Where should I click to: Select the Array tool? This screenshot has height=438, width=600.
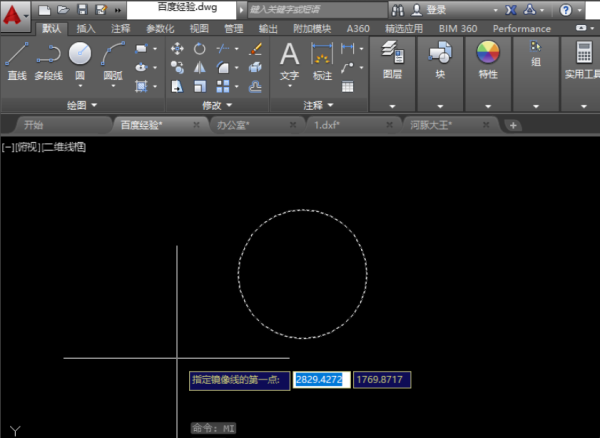(x=223, y=86)
